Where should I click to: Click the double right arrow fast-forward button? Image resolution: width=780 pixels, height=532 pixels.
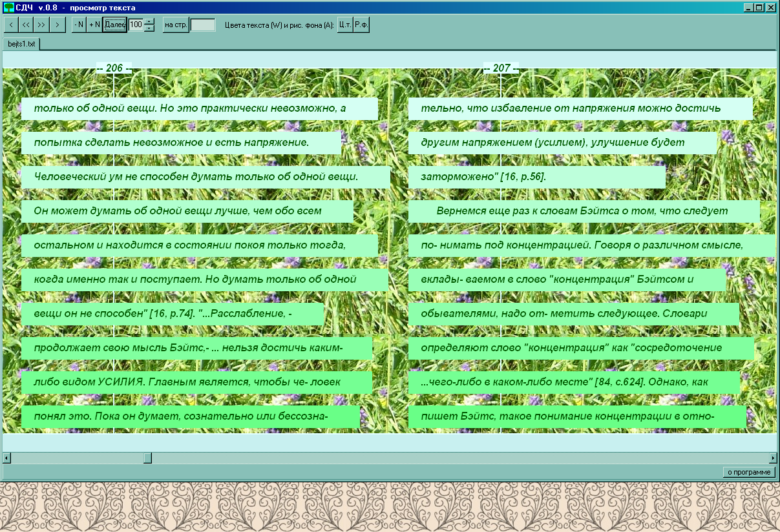point(42,25)
